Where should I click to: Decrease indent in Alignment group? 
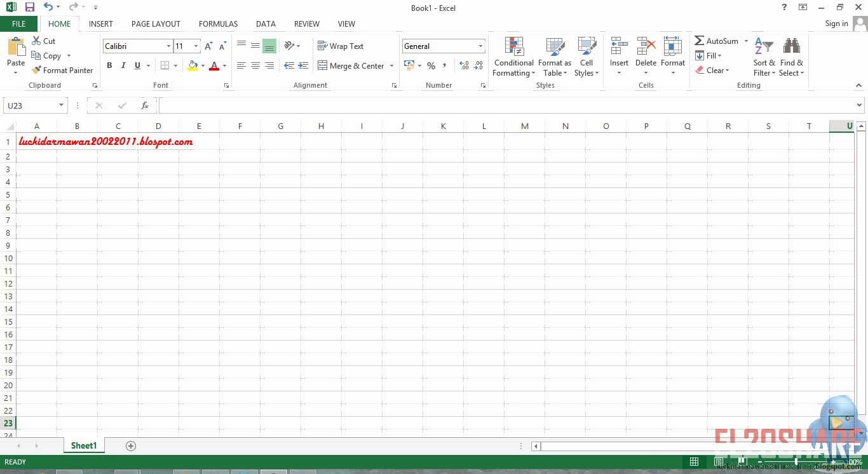289,65
